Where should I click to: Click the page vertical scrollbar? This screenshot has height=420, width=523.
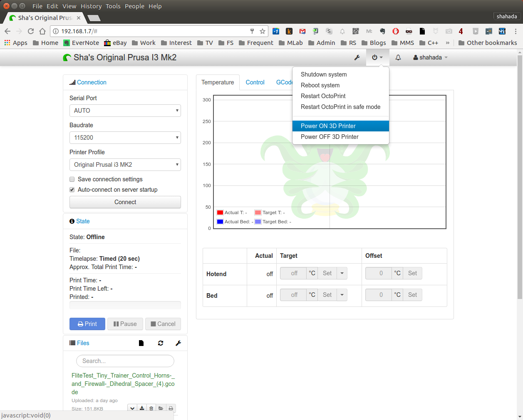(520, 177)
